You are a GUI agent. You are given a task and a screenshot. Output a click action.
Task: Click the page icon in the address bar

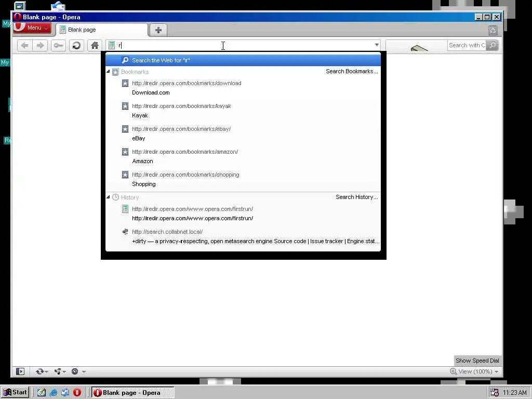[112, 45]
